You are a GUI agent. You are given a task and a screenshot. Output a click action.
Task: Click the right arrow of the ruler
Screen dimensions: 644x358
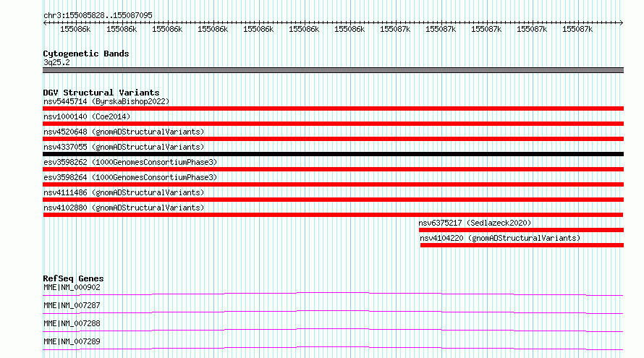(622, 23)
